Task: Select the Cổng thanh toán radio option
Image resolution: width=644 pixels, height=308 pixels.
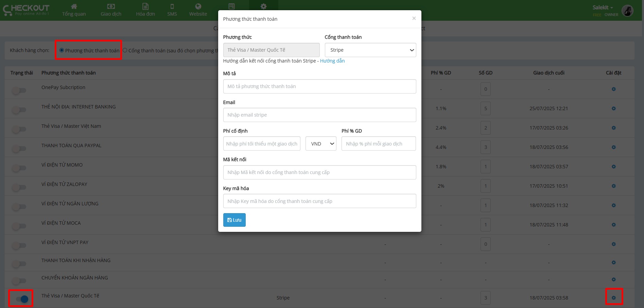Action: point(125,50)
